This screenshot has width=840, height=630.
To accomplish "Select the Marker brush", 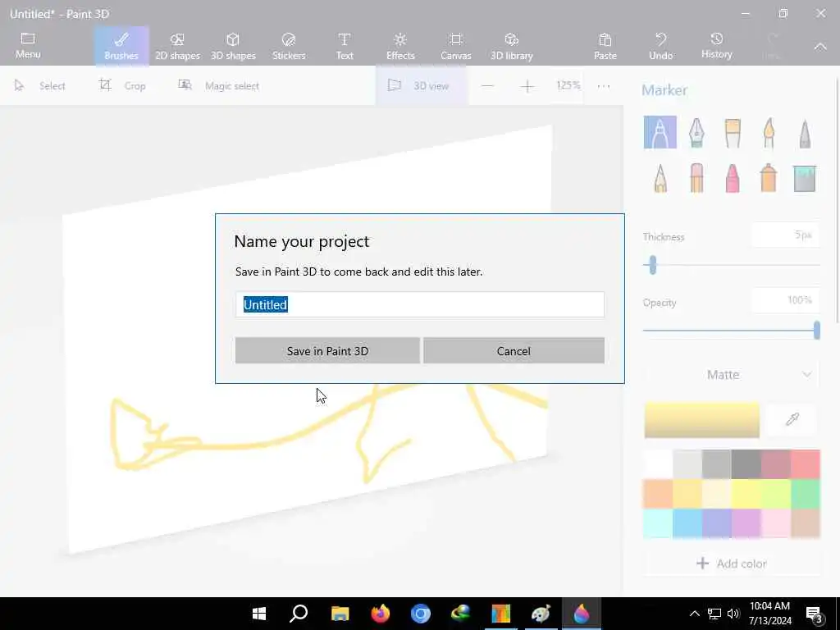I will [x=660, y=132].
